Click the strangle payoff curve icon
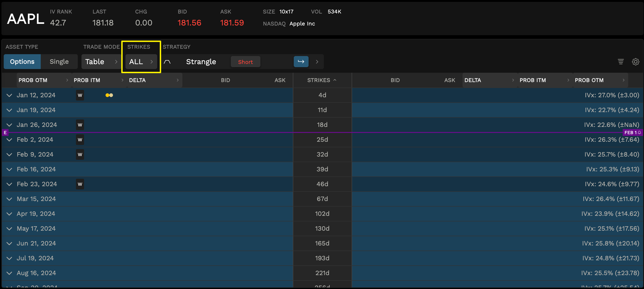 click(x=168, y=62)
